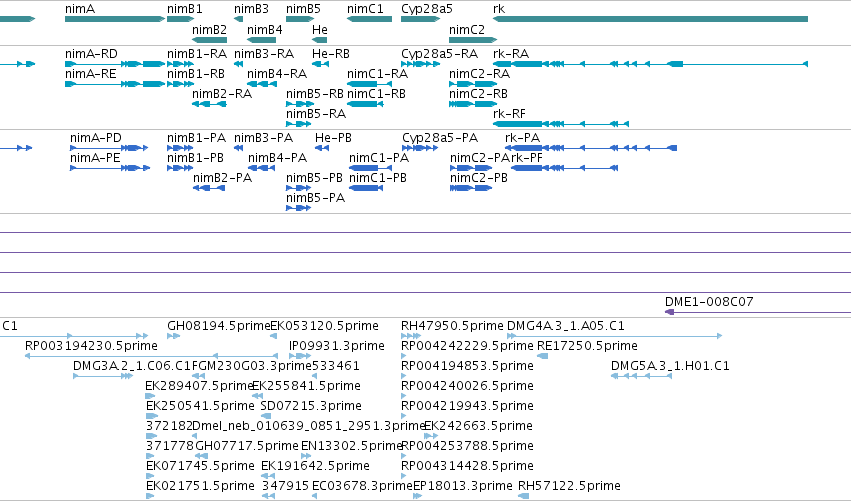Select the He gene label
851x501 pixels.
coord(320,29)
